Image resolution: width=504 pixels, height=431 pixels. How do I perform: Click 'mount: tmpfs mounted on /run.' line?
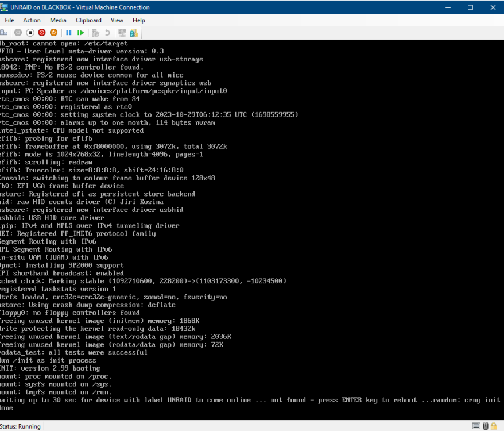(x=56, y=392)
